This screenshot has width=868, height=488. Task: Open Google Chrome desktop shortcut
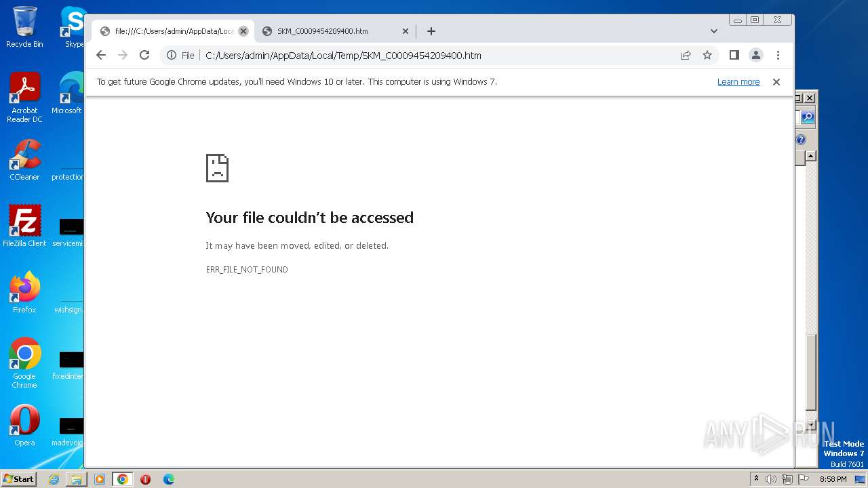tap(24, 363)
